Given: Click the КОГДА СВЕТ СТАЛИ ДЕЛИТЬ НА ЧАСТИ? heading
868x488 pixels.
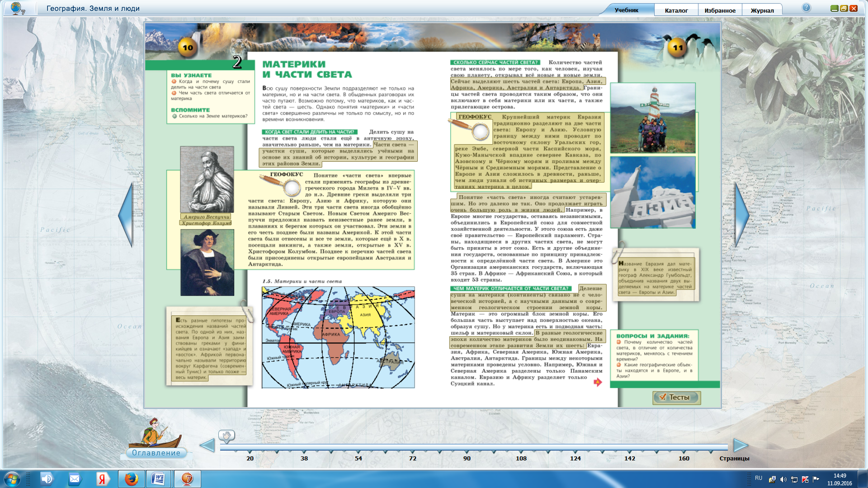Looking at the screenshot, I should 310,132.
